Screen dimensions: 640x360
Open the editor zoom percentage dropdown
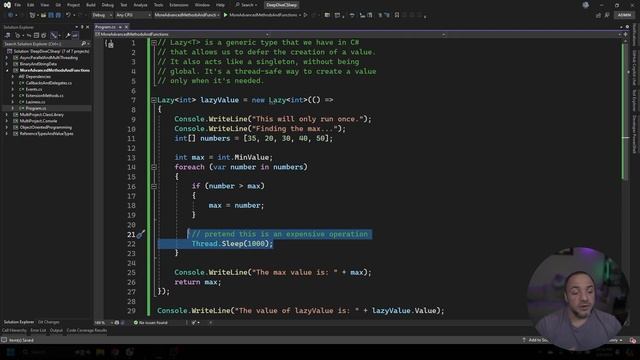click(104, 322)
